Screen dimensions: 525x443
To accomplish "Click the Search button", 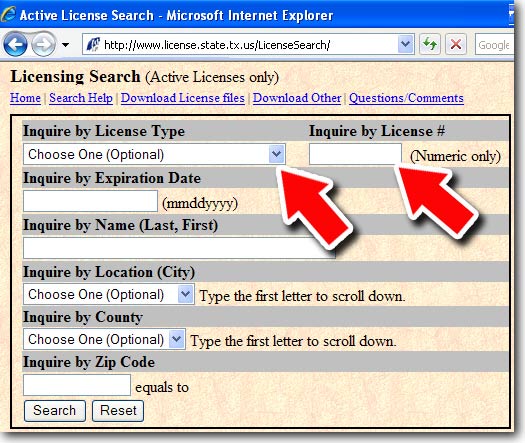I will [x=55, y=411].
